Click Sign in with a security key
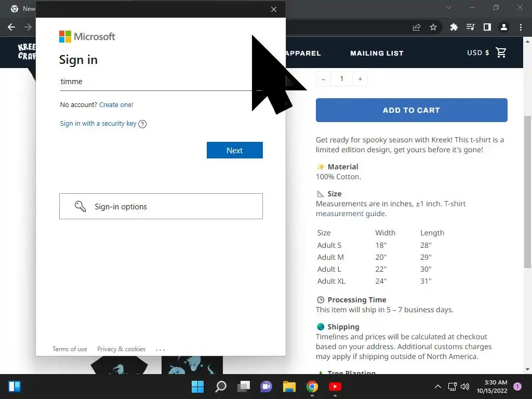The image size is (532, 399). (x=98, y=124)
